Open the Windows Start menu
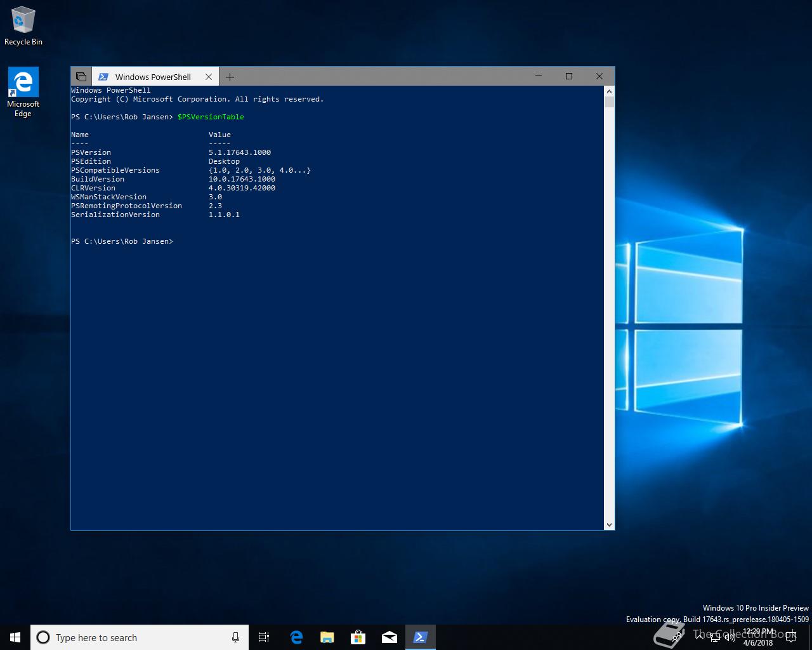The image size is (812, 650). pos(15,637)
